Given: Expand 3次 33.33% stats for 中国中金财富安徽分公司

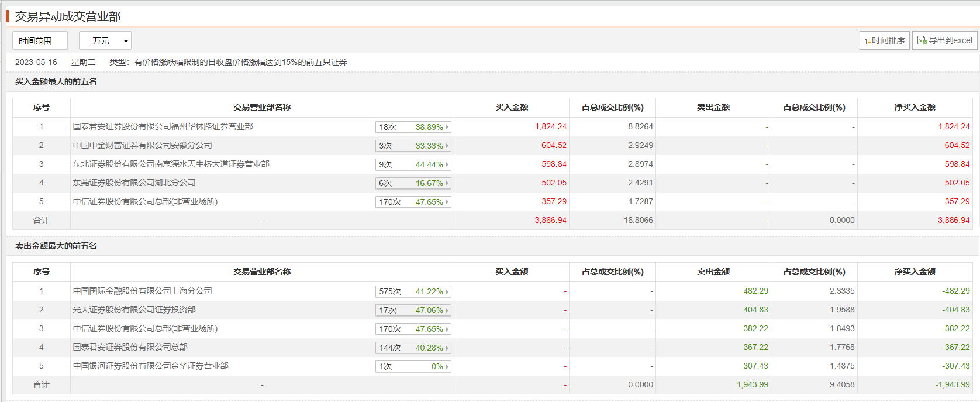Looking at the screenshot, I should click(x=413, y=146).
